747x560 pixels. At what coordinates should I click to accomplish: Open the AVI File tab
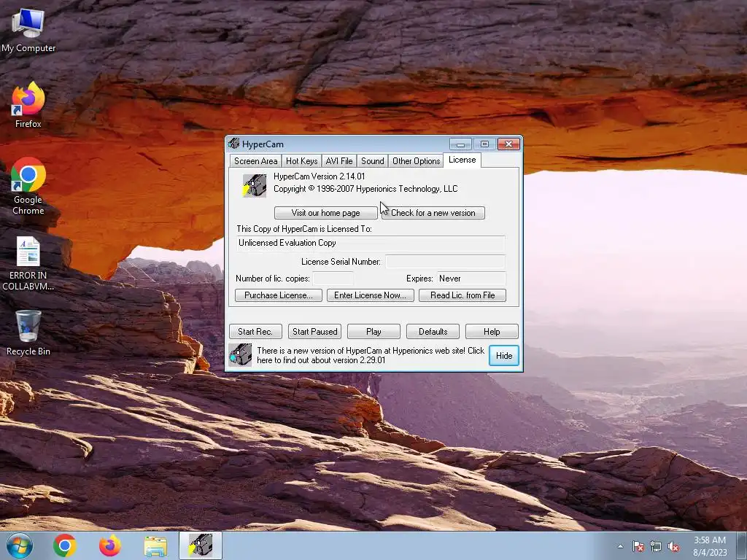click(339, 161)
